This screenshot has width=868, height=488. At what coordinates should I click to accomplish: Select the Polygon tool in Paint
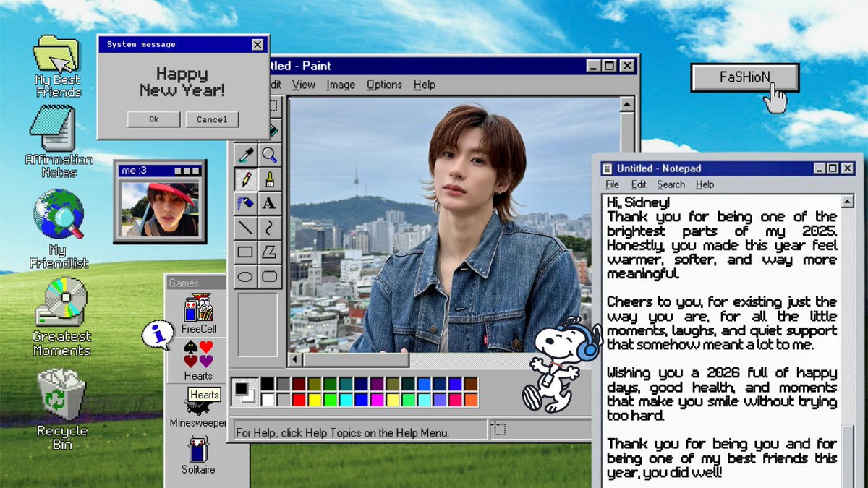click(269, 252)
